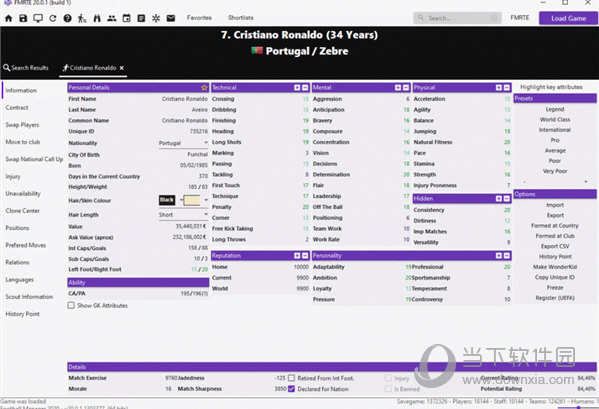The image size is (599, 409).
Task: Switch to the Search Results tab
Action: [26, 68]
